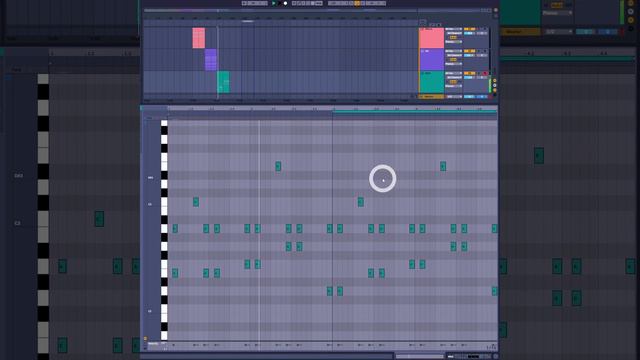Start playback with the green Play button
The image size is (640, 360).
tap(274, 3)
